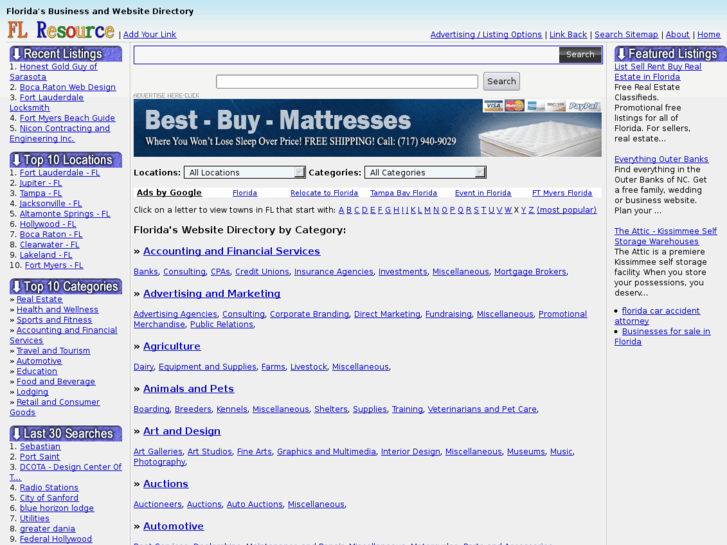The height and width of the screenshot is (545, 727).
Task: Focus the top blue-bordered search field
Action: (x=346, y=55)
